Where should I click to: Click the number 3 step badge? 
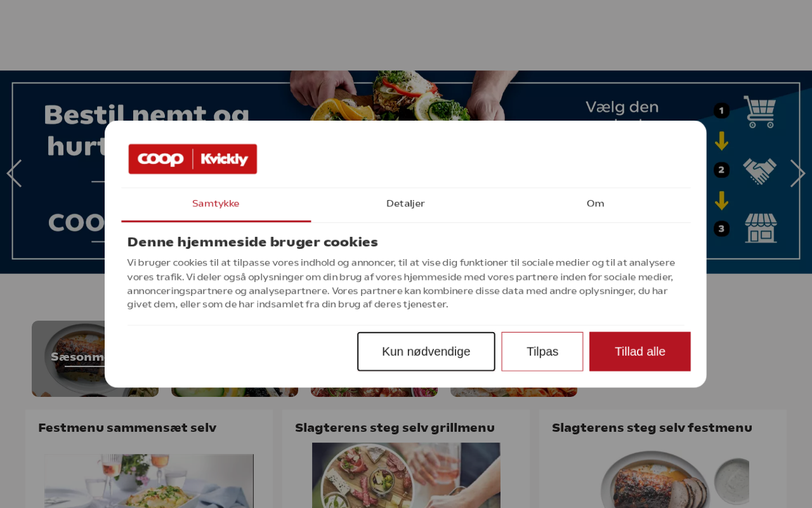point(721,229)
